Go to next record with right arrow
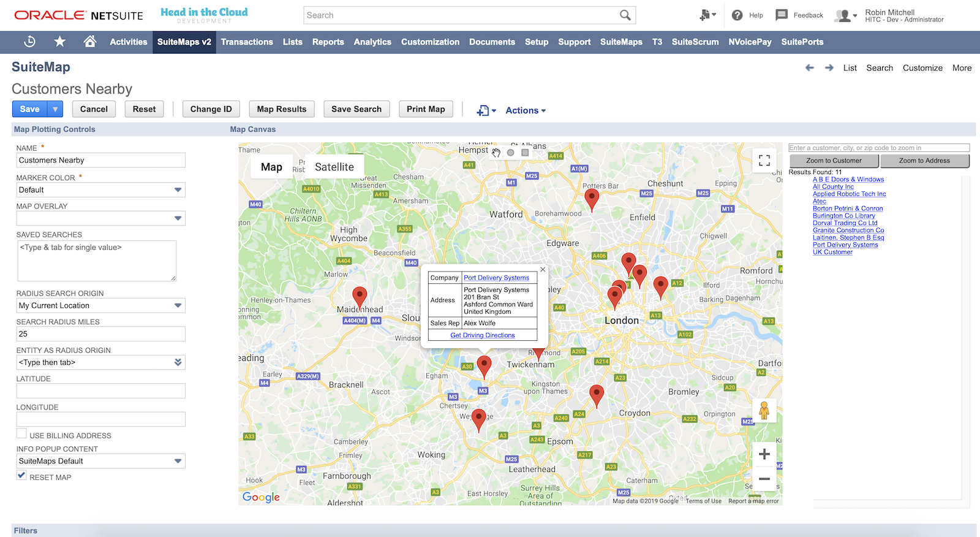980x537 pixels. (x=829, y=68)
